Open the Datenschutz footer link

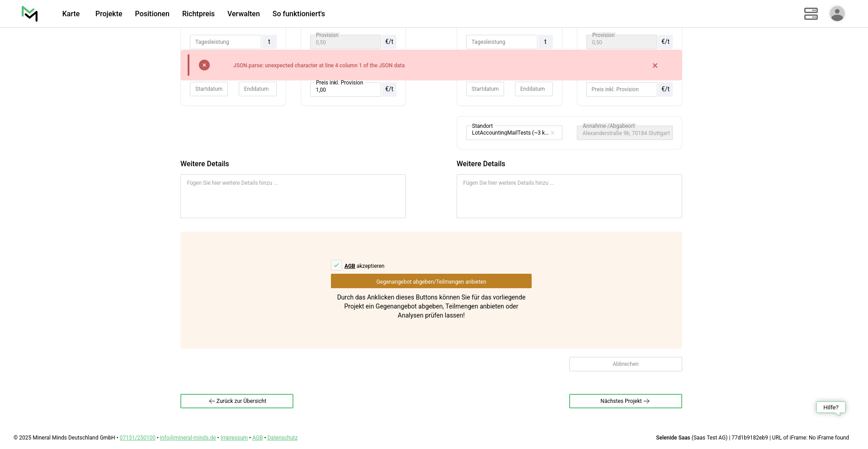(x=282, y=438)
